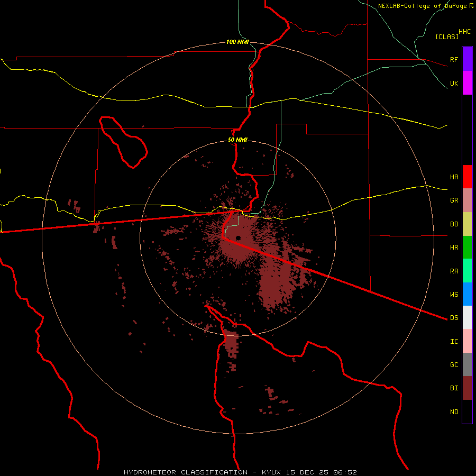The height and width of the screenshot is (476, 476).
Task: Click the IC legend label
Action: coord(454,342)
